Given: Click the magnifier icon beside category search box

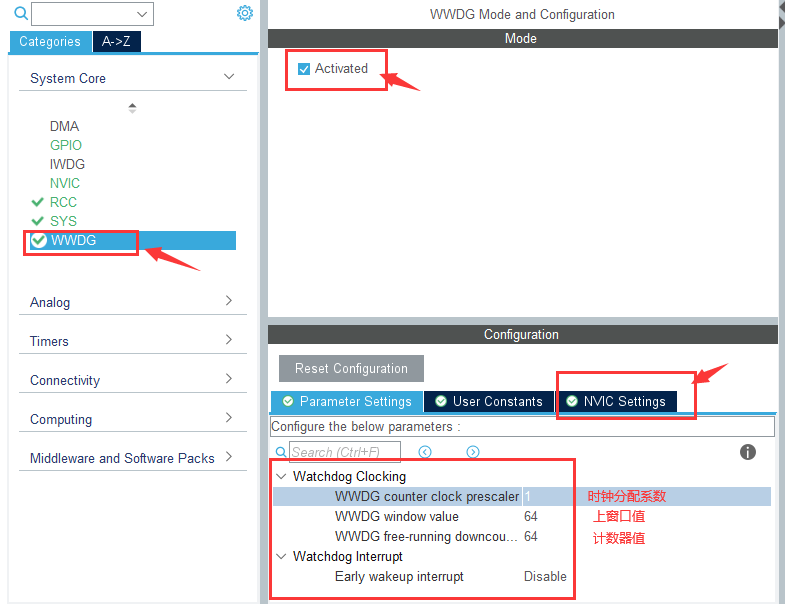Looking at the screenshot, I should tap(20, 14).
